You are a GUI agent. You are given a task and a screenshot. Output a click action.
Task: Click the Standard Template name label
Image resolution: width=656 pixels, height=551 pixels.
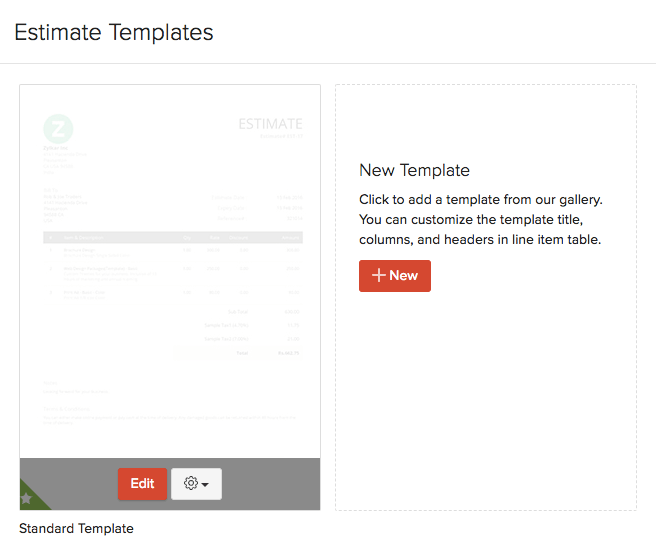[76, 528]
